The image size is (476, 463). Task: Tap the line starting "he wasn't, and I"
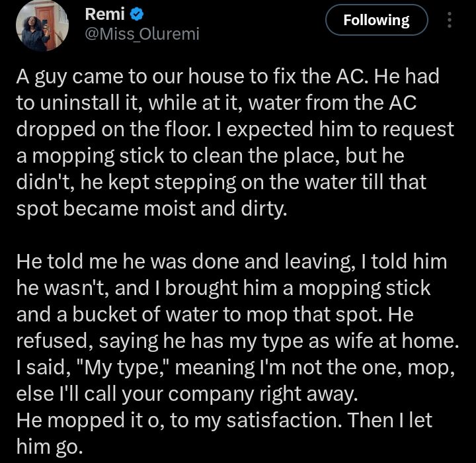pyautogui.click(x=223, y=288)
